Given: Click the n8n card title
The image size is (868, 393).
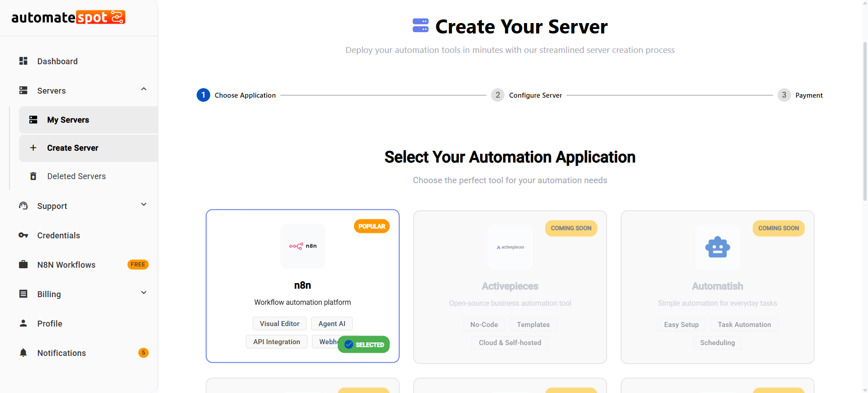Looking at the screenshot, I should (x=302, y=285).
